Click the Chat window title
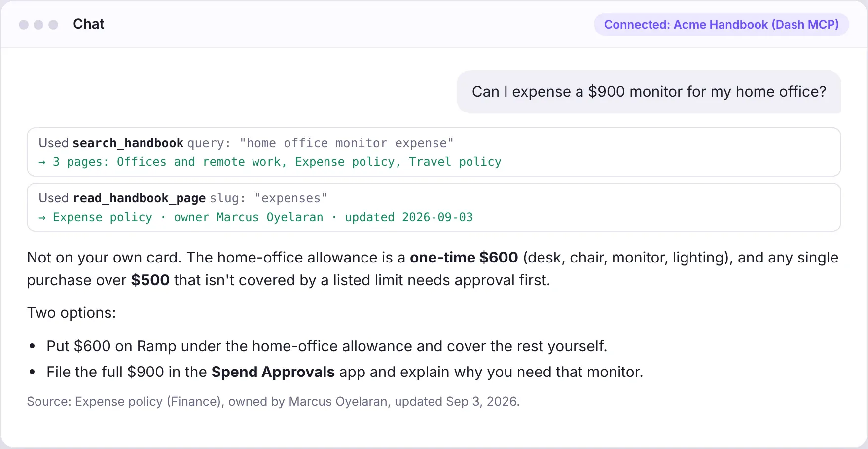 pos(89,24)
